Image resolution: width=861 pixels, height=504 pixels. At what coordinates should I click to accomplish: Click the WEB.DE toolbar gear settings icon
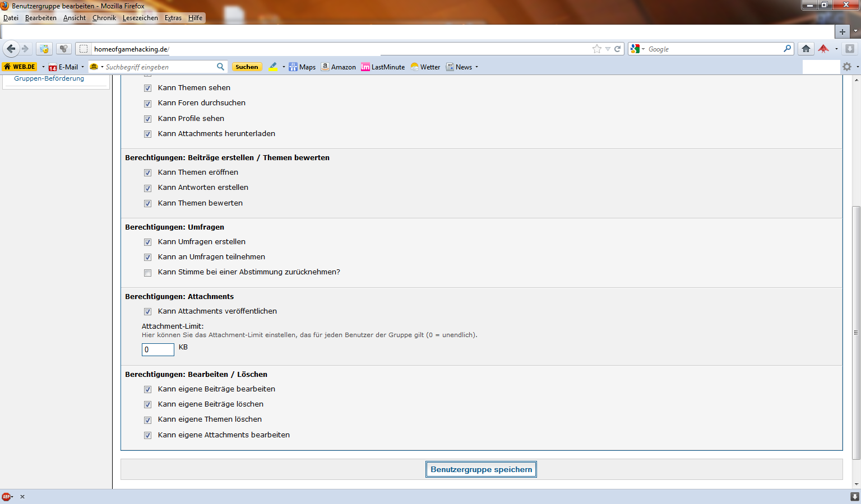point(847,67)
